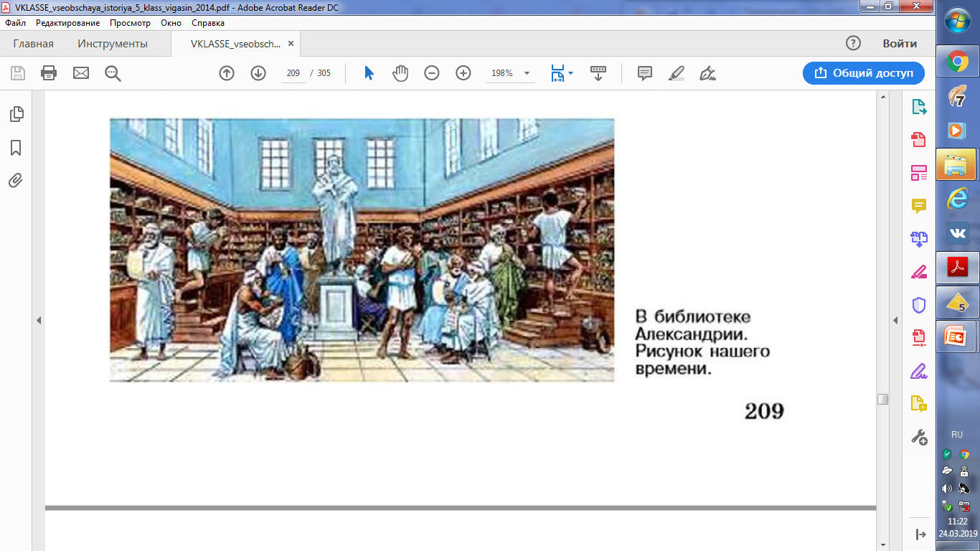The width and height of the screenshot is (980, 551).
Task: Open Bookmarks panel in left sidebar
Action: [x=16, y=148]
